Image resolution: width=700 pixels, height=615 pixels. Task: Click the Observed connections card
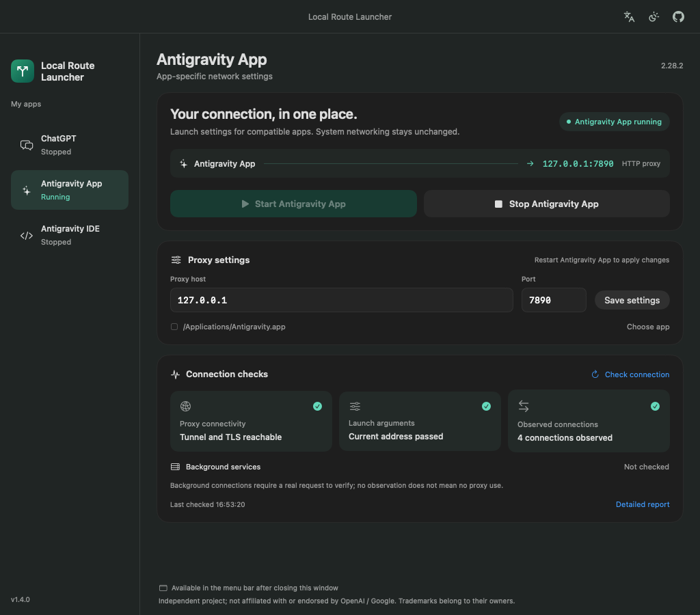click(589, 422)
